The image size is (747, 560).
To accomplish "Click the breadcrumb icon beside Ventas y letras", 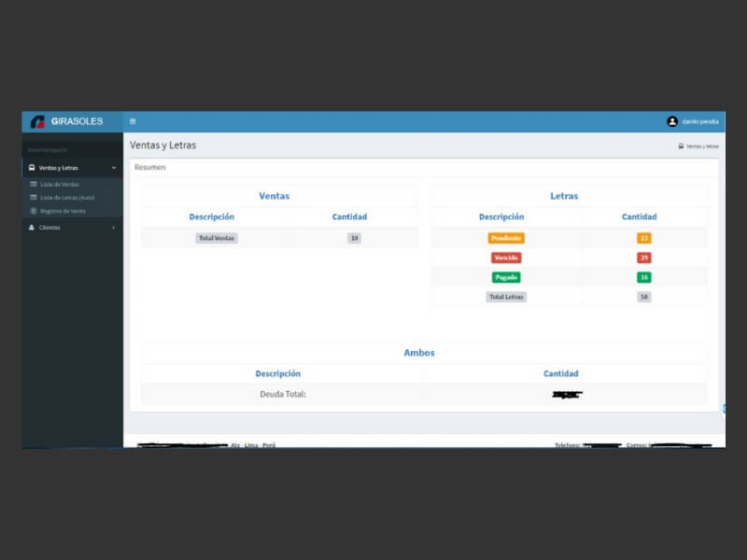I will pyautogui.click(x=681, y=147).
